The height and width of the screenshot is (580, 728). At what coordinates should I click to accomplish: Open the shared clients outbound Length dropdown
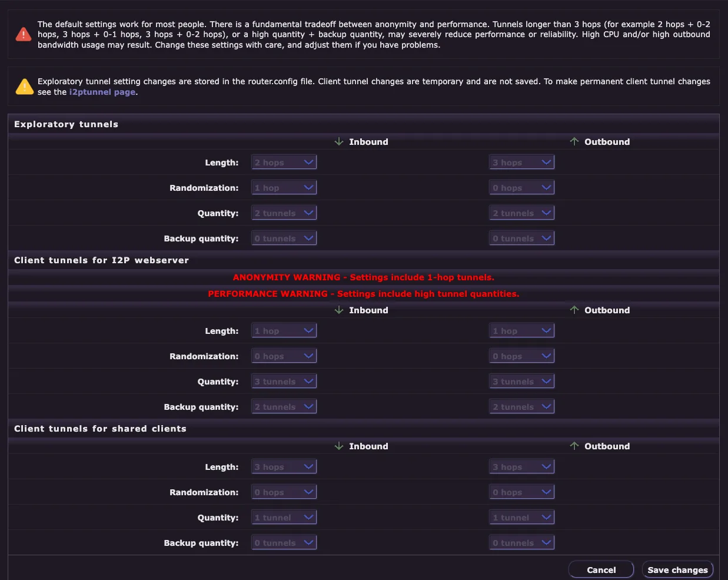point(521,466)
